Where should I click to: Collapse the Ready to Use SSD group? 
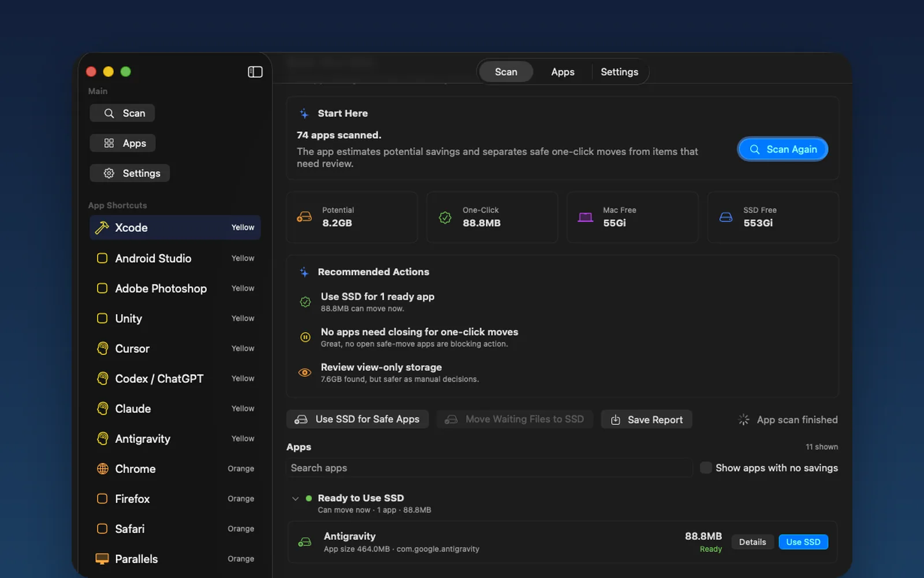click(x=295, y=498)
